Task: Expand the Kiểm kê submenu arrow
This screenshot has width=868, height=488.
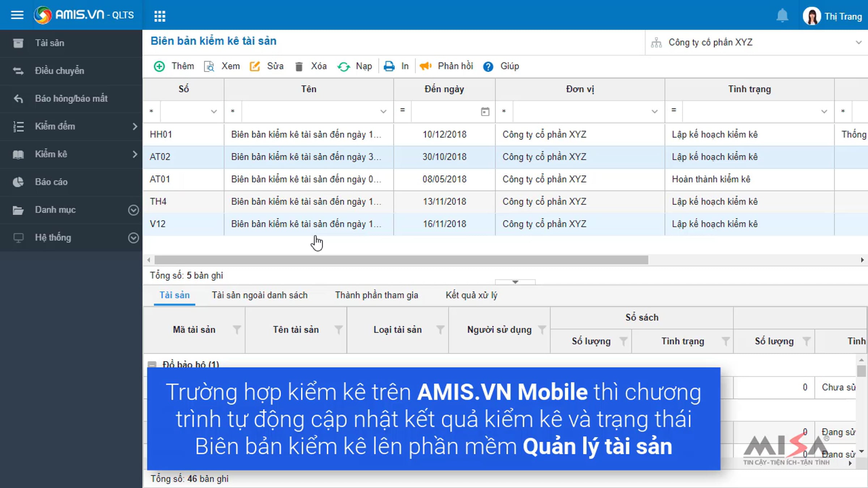Action: click(x=135, y=154)
